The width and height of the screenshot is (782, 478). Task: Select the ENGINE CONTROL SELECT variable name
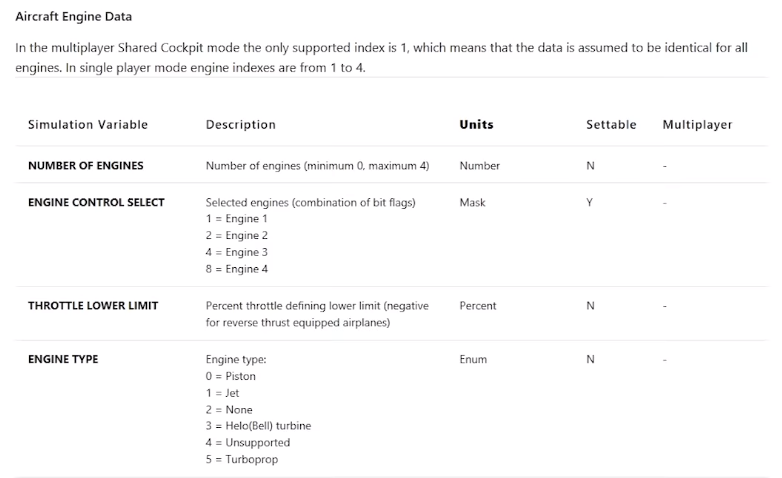pyautogui.click(x=96, y=202)
